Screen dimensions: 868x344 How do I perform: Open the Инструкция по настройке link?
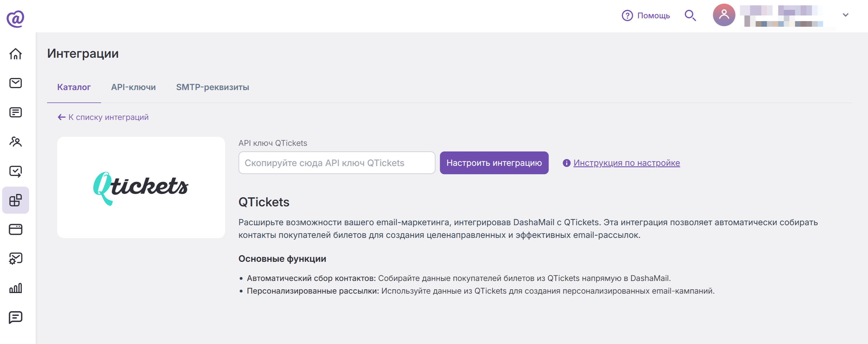point(626,163)
